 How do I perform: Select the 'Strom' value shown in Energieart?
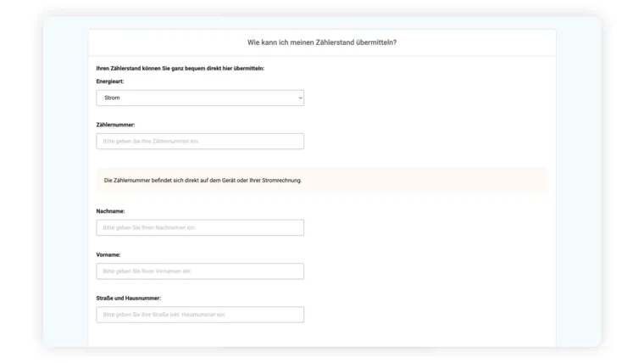coord(112,98)
